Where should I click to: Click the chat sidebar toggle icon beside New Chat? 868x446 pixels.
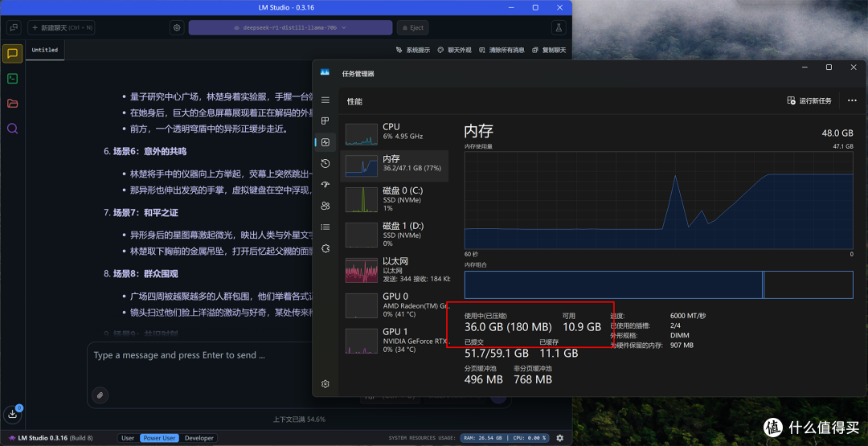coord(14,27)
